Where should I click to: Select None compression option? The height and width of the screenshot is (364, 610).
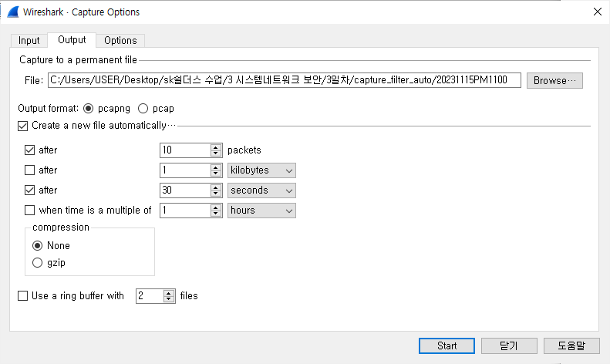pyautogui.click(x=37, y=246)
